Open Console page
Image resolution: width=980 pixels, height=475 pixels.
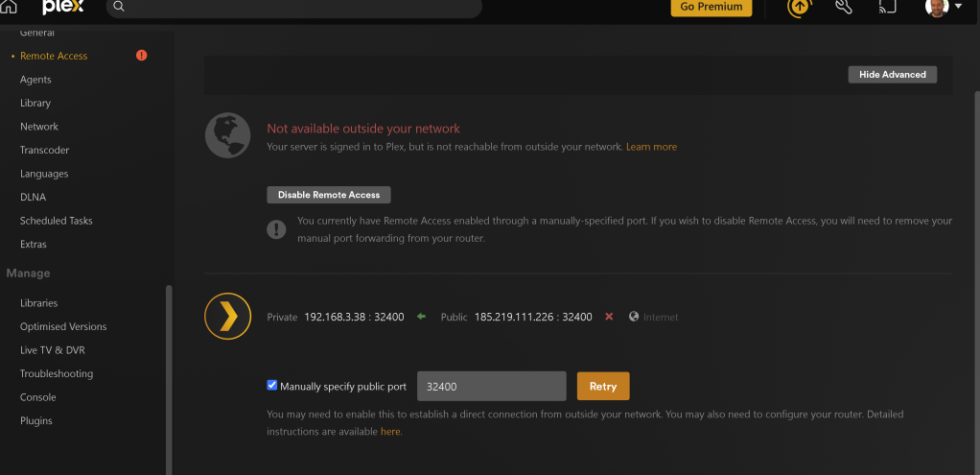tap(38, 397)
